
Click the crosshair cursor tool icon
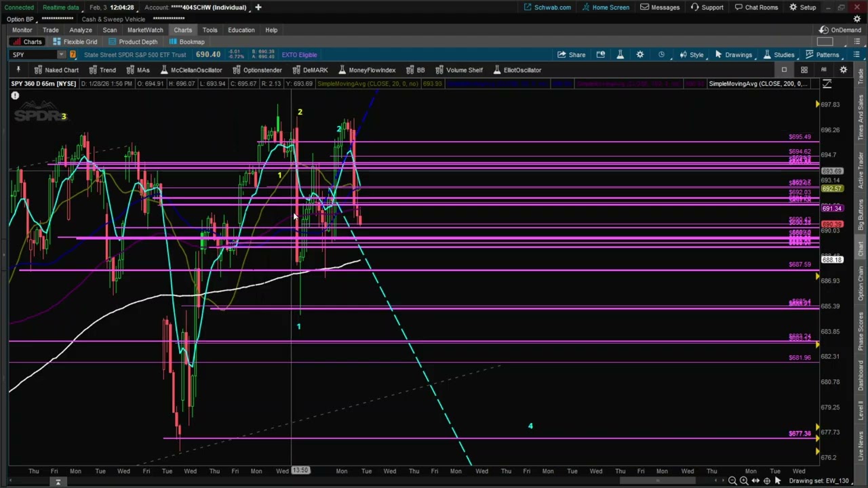click(767, 481)
